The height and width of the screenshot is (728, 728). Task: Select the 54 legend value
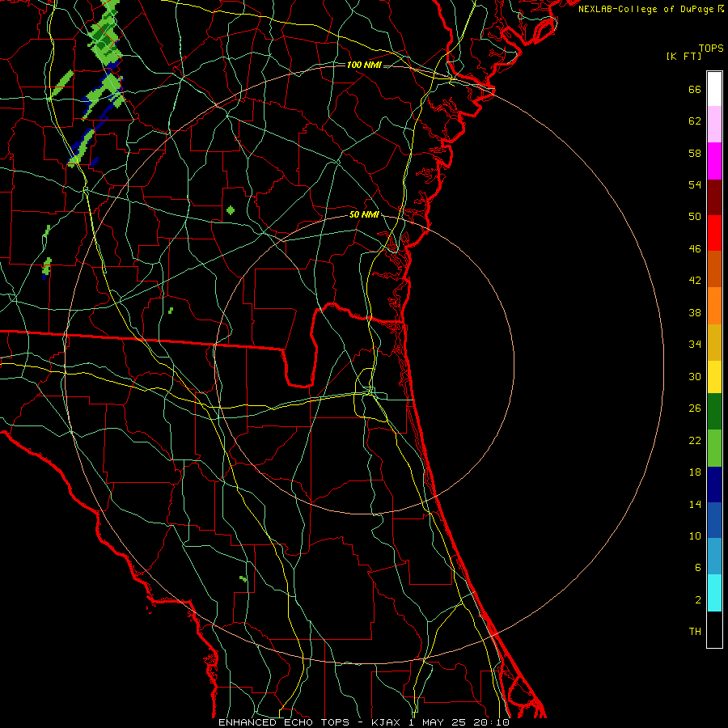(695, 184)
